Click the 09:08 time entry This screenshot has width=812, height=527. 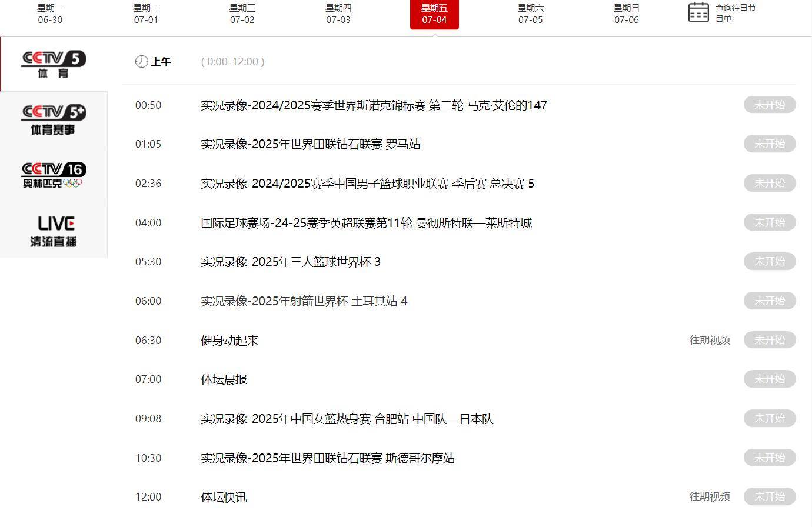coord(148,419)
